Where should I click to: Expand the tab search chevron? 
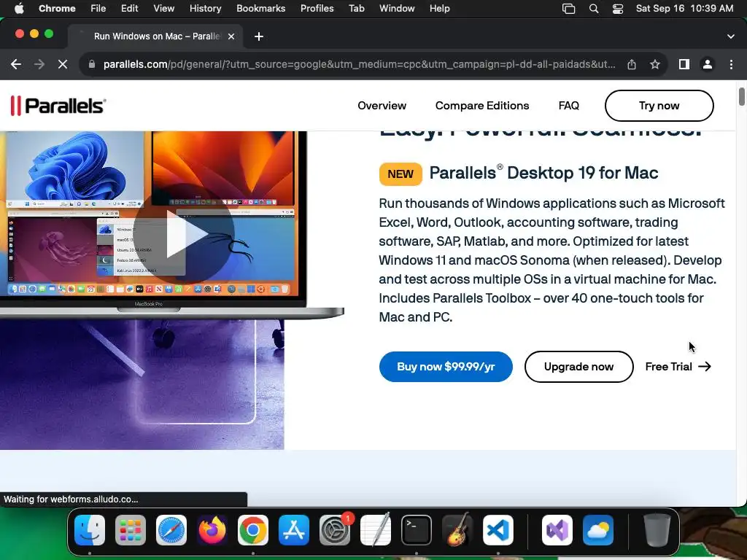[731, 36]
